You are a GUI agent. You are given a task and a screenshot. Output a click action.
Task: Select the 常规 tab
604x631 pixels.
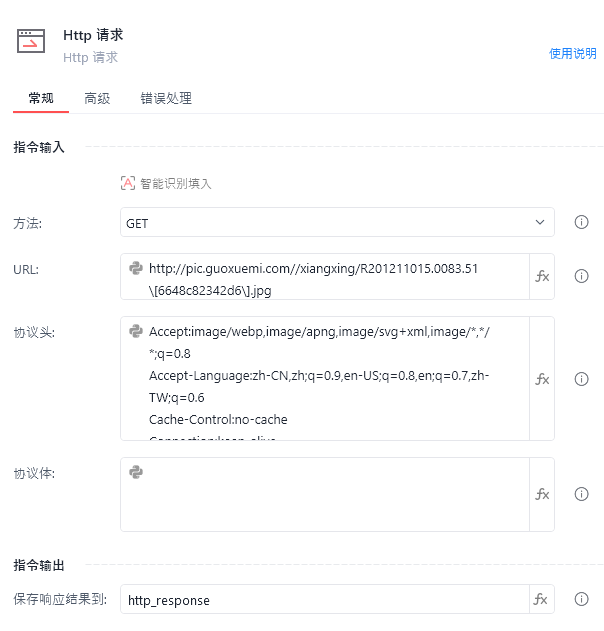tap(41, 98)
